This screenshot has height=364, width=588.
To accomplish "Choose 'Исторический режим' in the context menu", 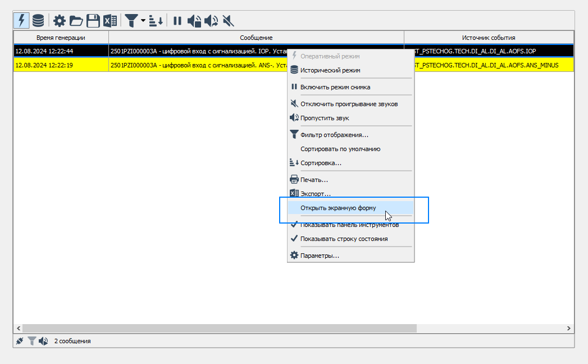I will click(x=330, y=70).
